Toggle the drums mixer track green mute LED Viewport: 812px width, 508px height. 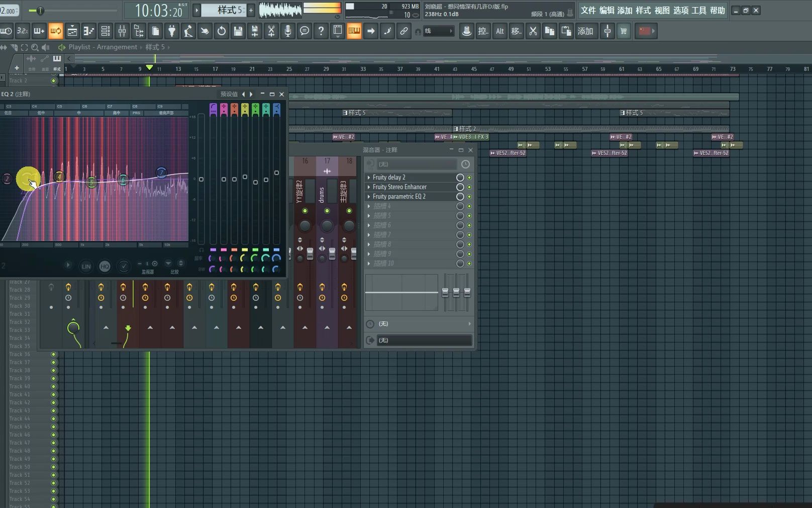[x=327, y=211]
